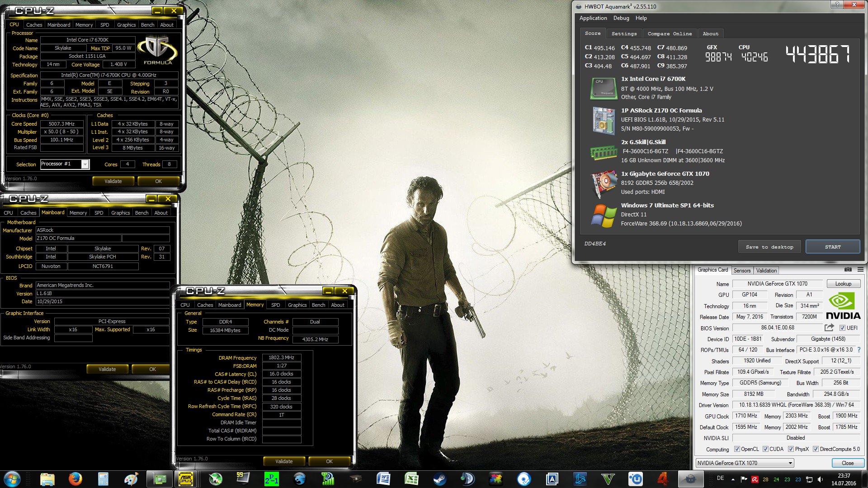Click the PCI-E bus interface question mark
The width and height of the screenshot is (868, 488).
point(859,350)
